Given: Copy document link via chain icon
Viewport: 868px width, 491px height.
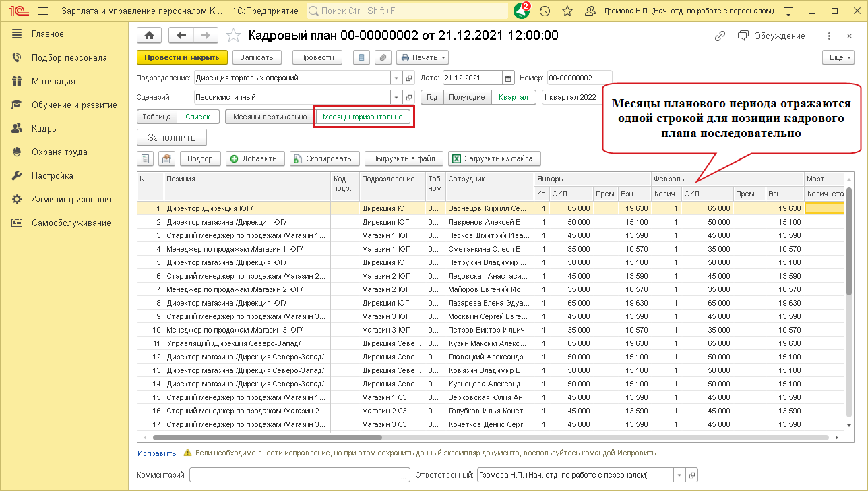Looking at the screenshot, I should (720, 36).
